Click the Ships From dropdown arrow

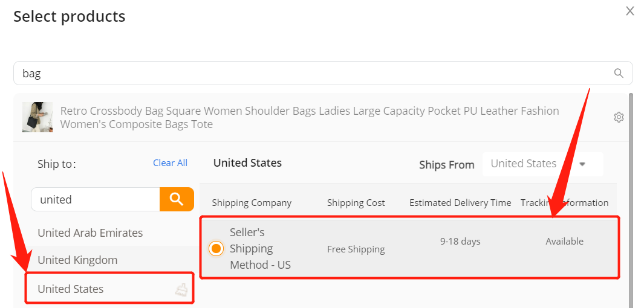click(x=582, y=164)
